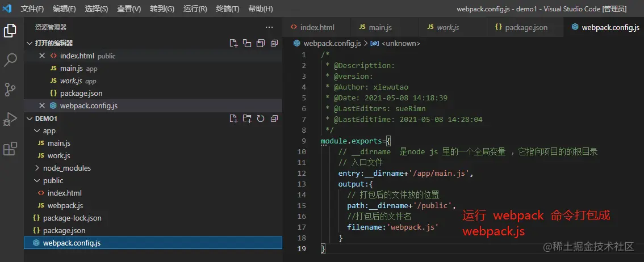The height and width of the screenshot is (262, 644).
Task: Collapse the app folder
Action: click(37, 131)
